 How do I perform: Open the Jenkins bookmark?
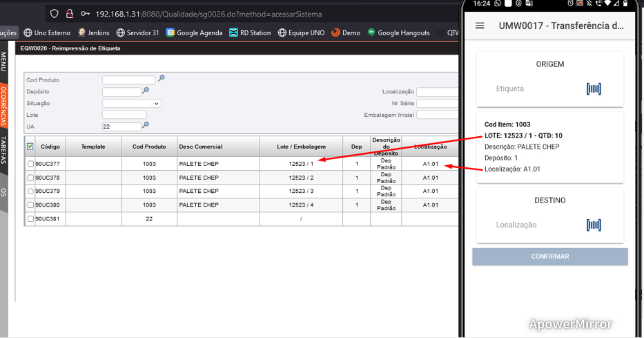pyautogui.click(x=93, y=32)
